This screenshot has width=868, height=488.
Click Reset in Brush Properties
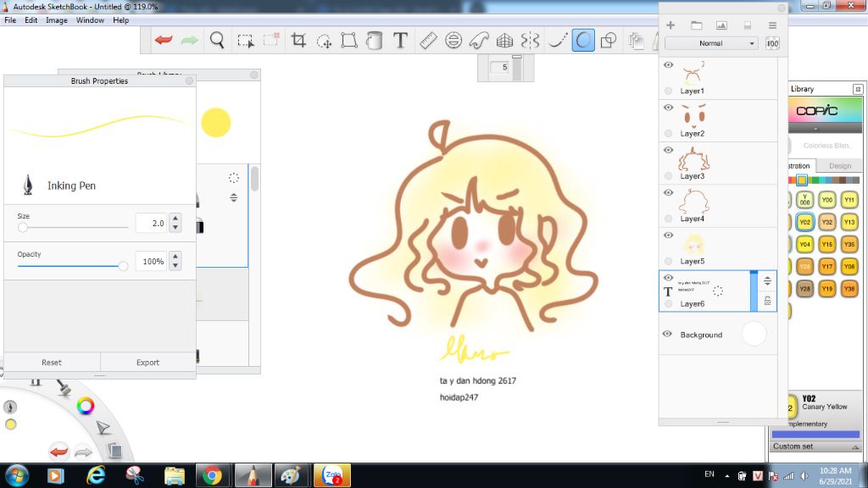52,363
